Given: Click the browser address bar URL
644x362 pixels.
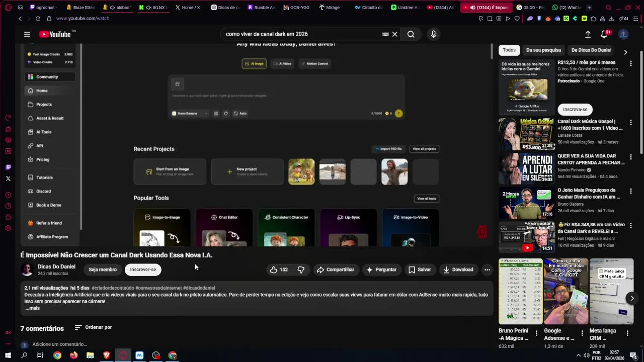Looking at the screenshot, I should tap(83, 19).
